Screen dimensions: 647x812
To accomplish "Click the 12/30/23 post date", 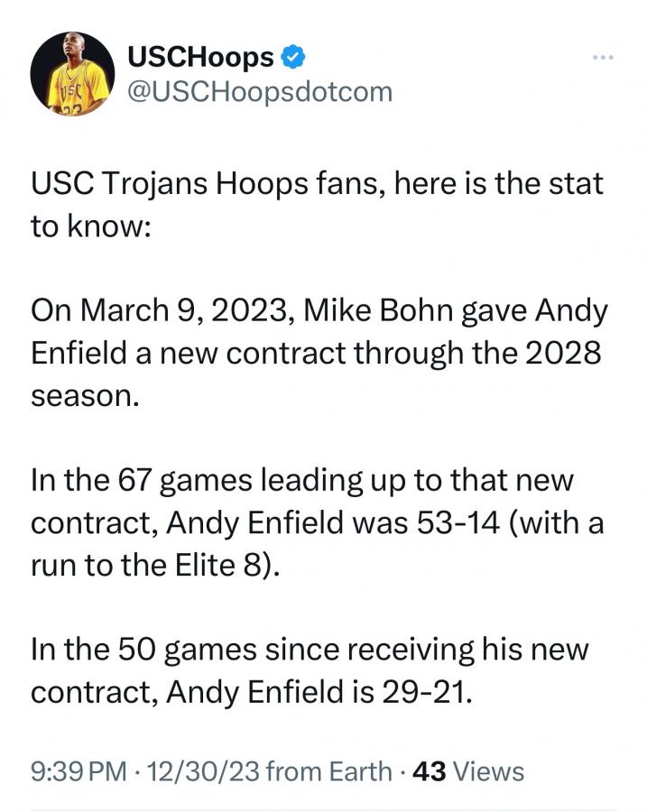I will [x=193, y=771].
